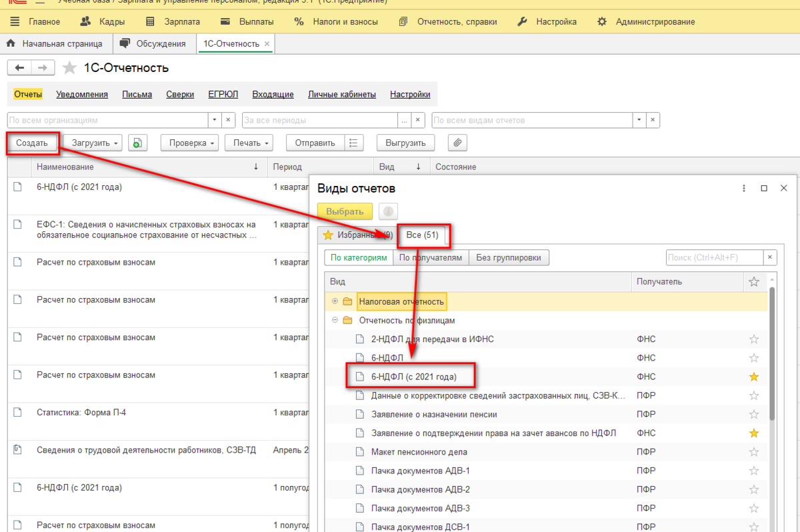Toggle favorite star for Пачка документов АДВ-3

tap(754, 509)
